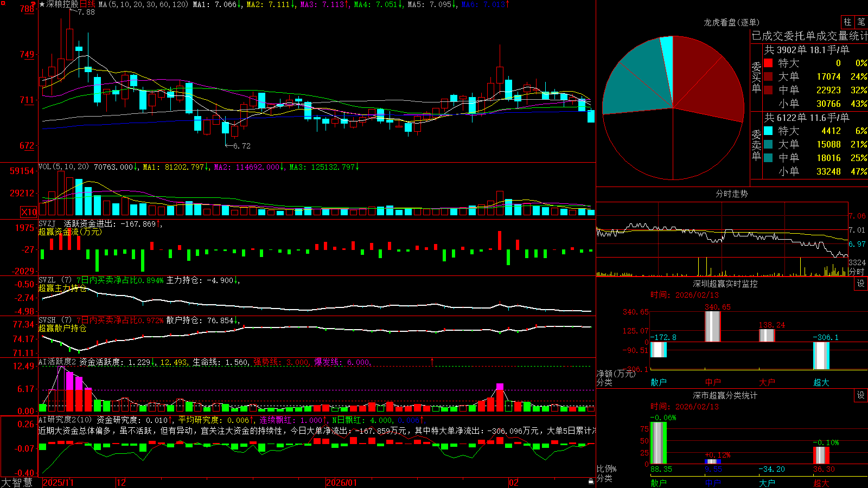
Task: Click the 龙虎看盘(逐单) panel title
Action: pyautogui.click(x=732, y=22)
